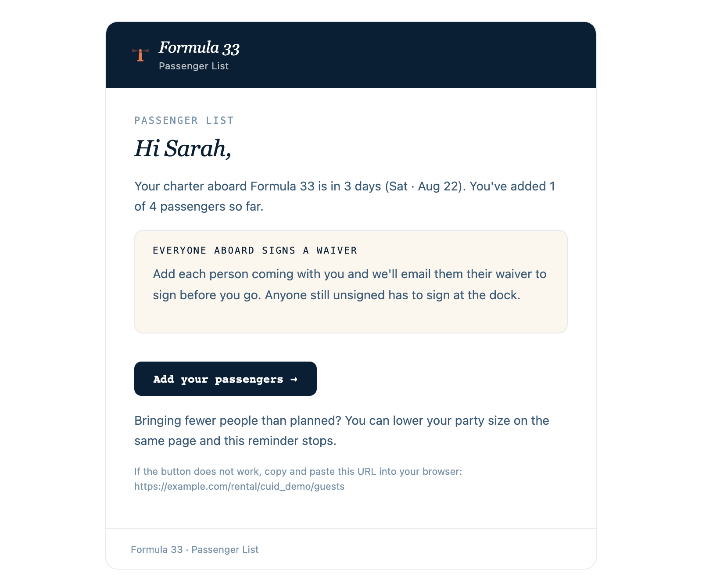
Task: Select the Passenger List header subtitle
Action: pos(193,66)
